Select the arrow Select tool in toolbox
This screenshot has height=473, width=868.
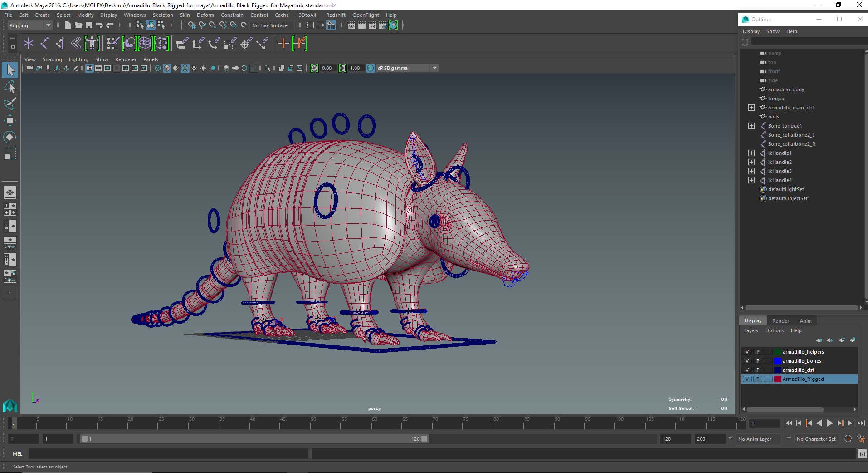[x=10, y=70]
